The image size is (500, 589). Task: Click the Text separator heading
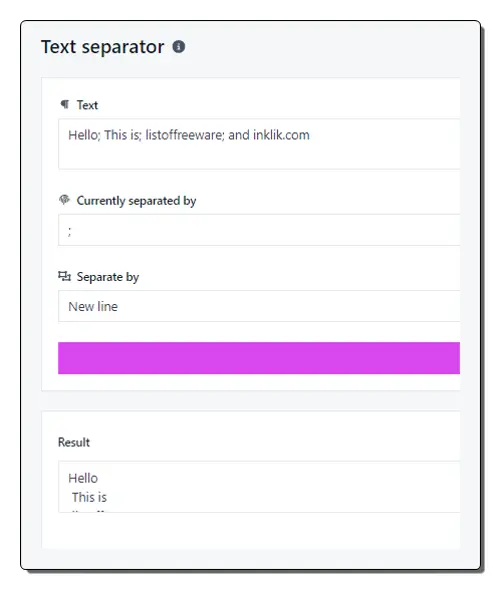click(103, 47)
